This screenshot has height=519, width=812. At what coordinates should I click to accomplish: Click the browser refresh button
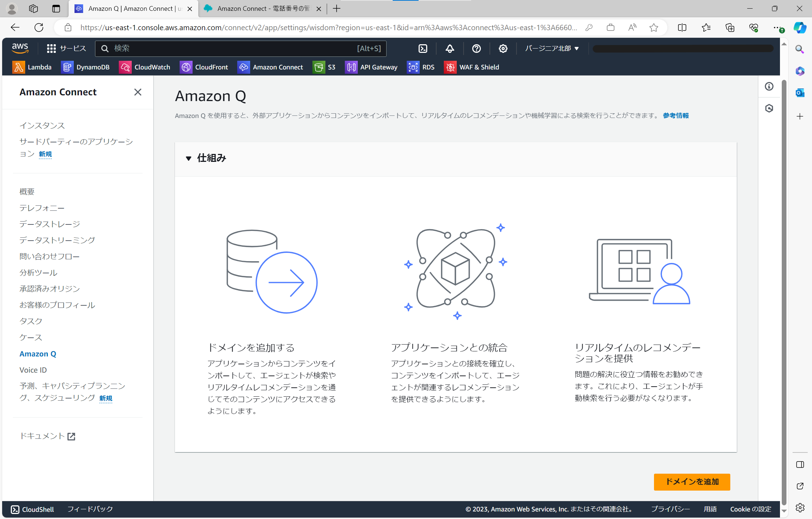click(39, 28)
